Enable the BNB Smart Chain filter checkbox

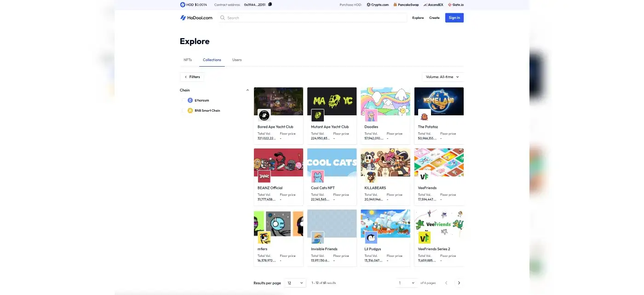tap(184, 111)
